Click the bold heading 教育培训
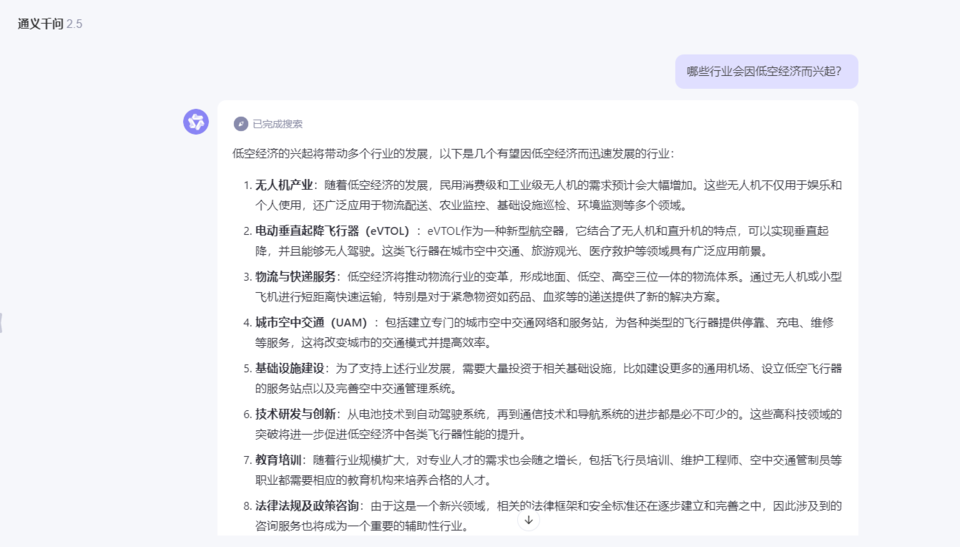The height and width of the screenshot is (547, 960). click(278, 460)
